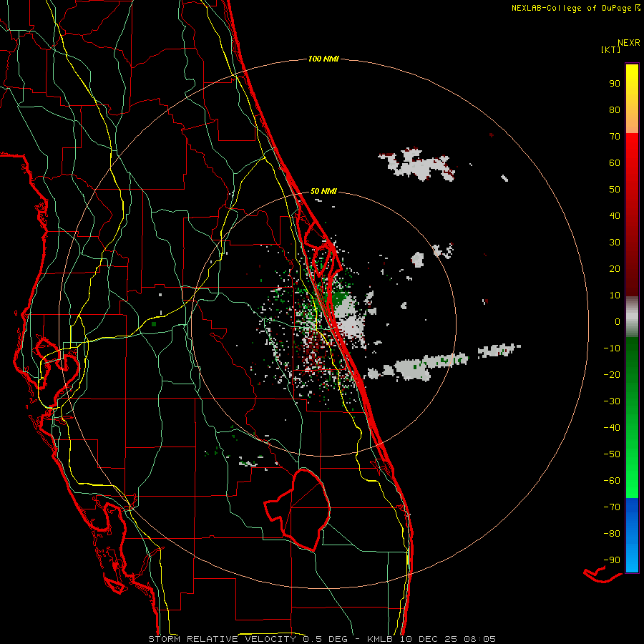The height and width of the screenshot is (644, 644).
Task: Click the 10 value on velocity scale
Action: (x=615, y=296)
